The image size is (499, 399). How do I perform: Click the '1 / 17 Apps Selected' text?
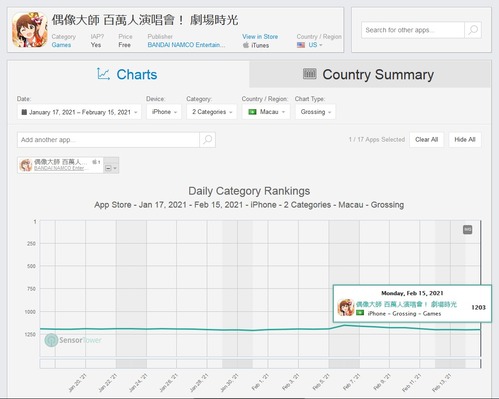(377, 140)
